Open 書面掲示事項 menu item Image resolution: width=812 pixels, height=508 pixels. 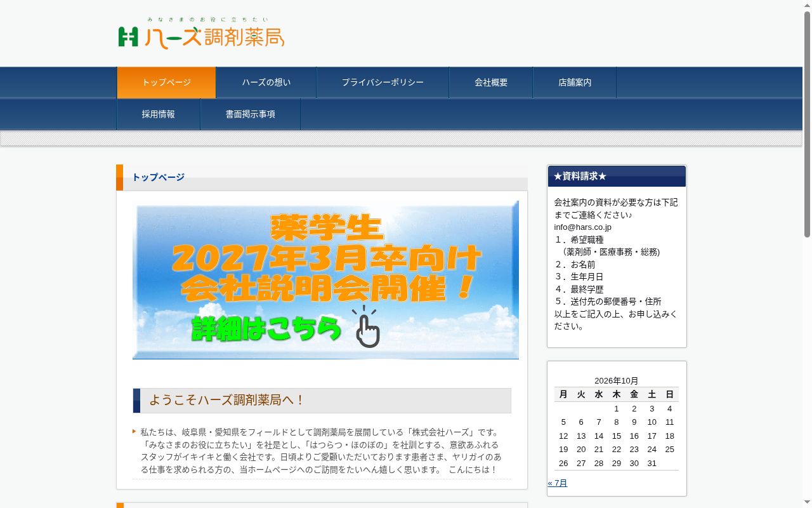(x=251, y=114)
